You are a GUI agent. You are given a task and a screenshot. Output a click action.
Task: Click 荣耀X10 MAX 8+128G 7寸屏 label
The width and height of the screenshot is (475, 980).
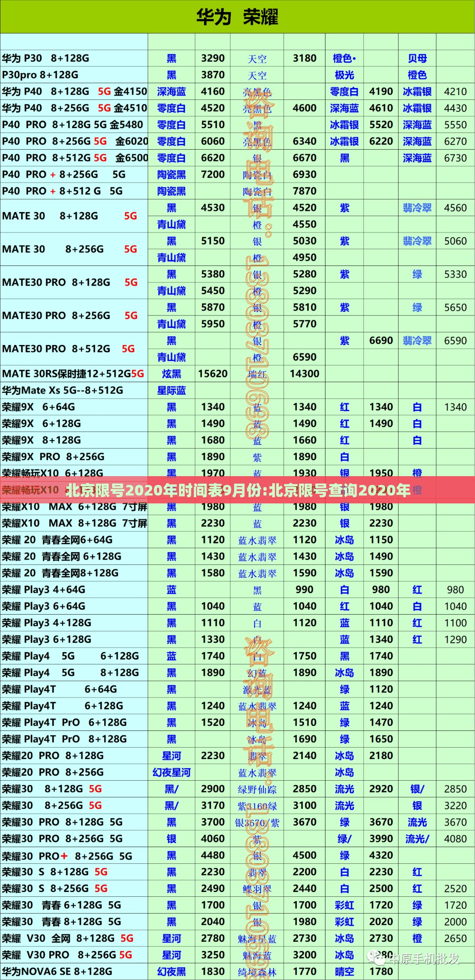click(x=74, y=523)
